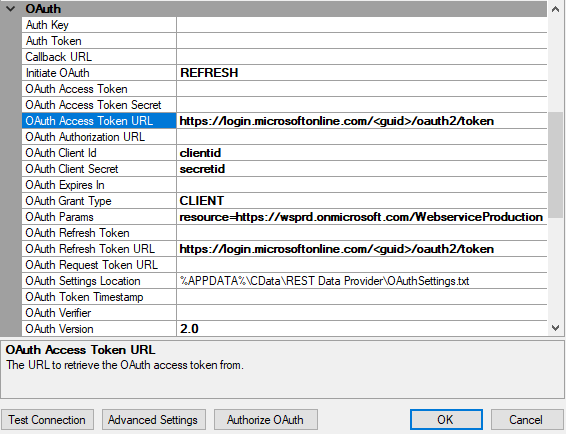Click the Cancel button
Image resolution: width=566 pixels, height=434 pixels.
point(526,420)
